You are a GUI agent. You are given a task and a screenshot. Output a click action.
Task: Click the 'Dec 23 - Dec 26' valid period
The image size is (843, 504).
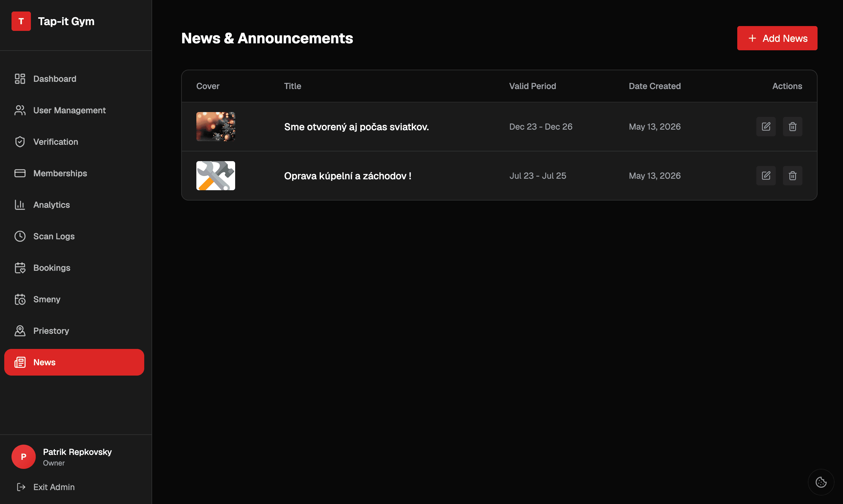tap(541, 127)
